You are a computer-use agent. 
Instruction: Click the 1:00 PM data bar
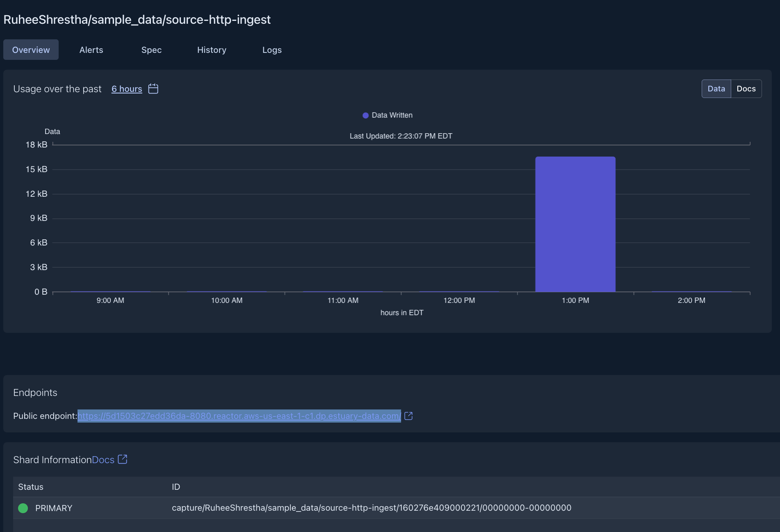point(575,224)
